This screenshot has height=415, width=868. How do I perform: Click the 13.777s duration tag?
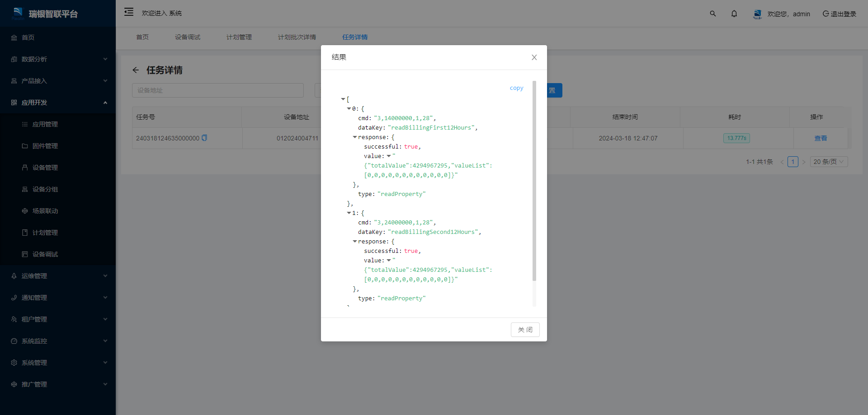(x=736, y=138)
